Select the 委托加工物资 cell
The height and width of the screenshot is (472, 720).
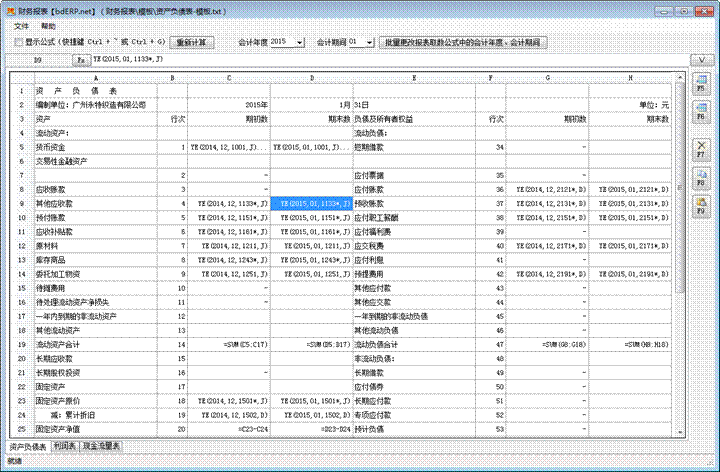coord(96,274)
